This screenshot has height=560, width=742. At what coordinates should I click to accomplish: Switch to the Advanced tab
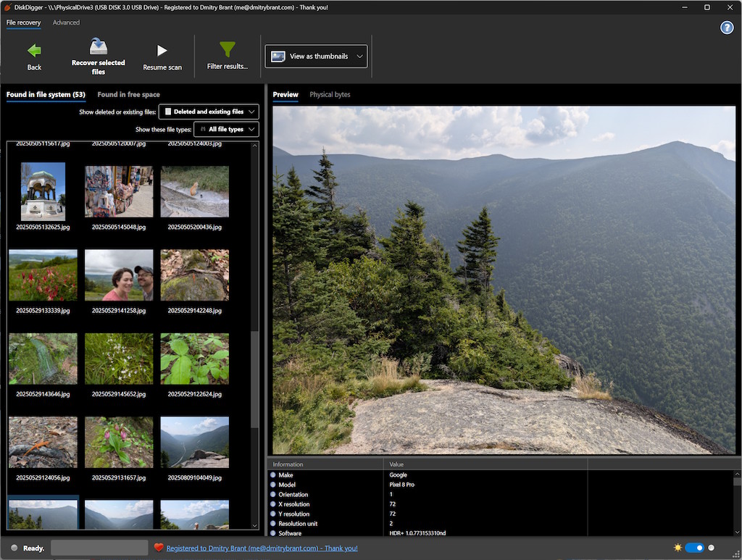click(66, 22)
